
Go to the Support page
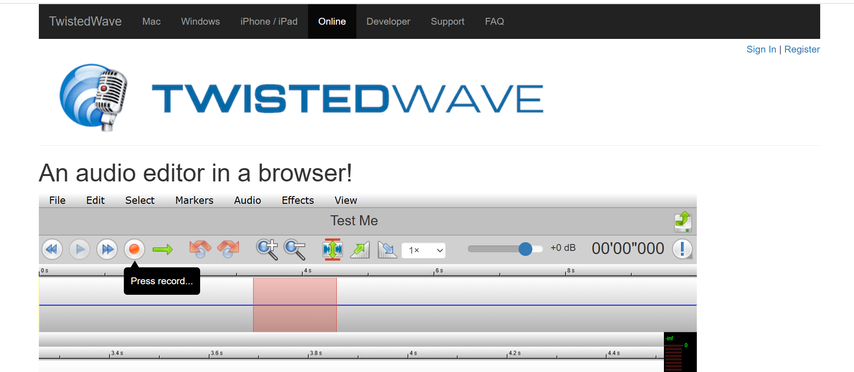tap(448, 22)
